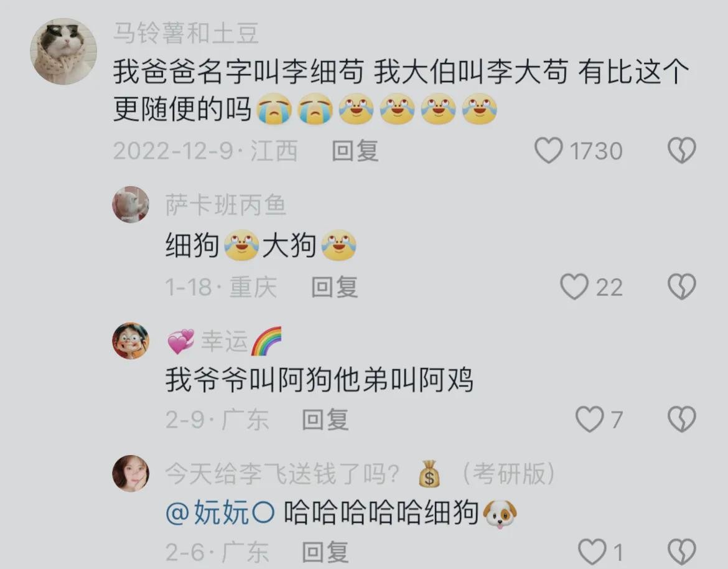This screenshot has width=728, height=569.
Task: Like the 哈哈哈哈哈细狗 reply
Action: pos(592,552)
